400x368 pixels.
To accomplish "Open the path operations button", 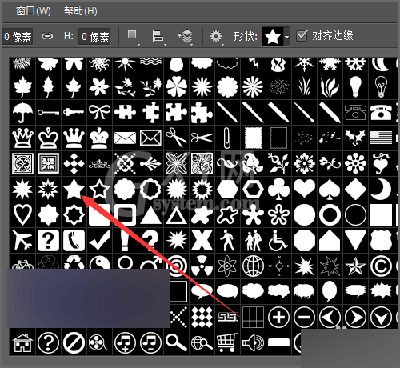I will point(133,36).
